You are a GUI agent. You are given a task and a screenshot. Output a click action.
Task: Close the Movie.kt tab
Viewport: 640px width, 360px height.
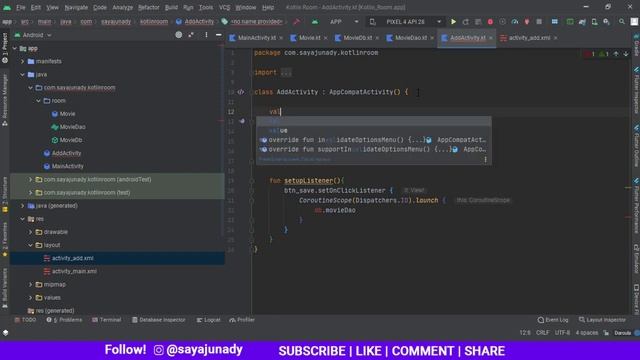[325, 38]
